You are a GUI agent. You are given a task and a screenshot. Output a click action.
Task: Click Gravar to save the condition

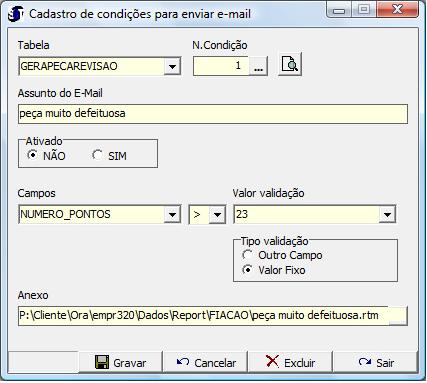121,362
